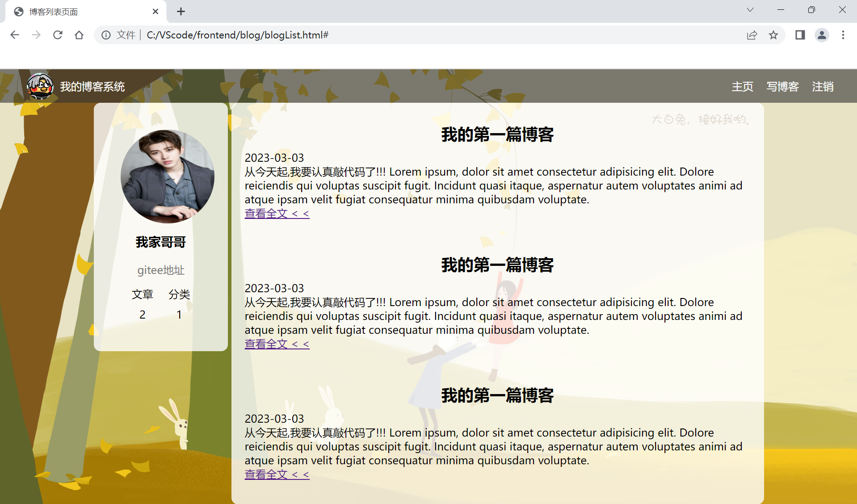Open first post's 查看全文 link
Image resolution: width=857 pixels, height=504 pixels.
(x=277, y=214)
